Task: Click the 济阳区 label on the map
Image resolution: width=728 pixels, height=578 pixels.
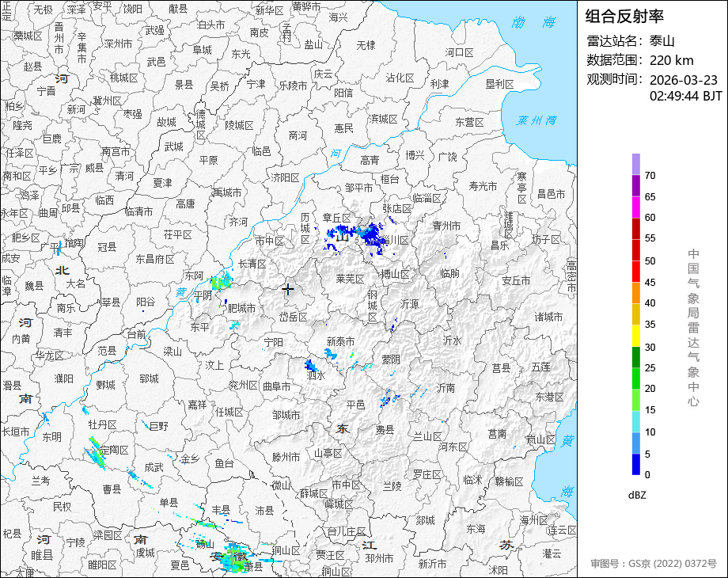Action: tap(286, 178)
